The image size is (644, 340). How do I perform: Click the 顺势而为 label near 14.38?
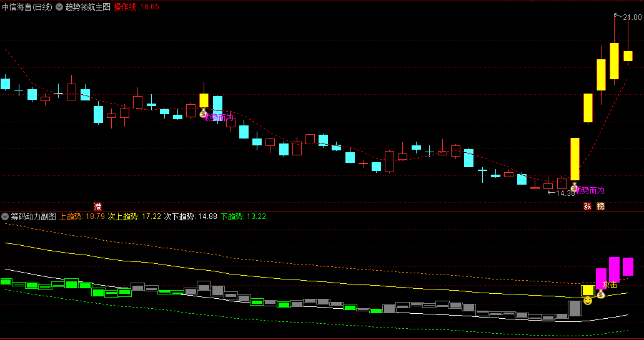(x=590, y=191)
